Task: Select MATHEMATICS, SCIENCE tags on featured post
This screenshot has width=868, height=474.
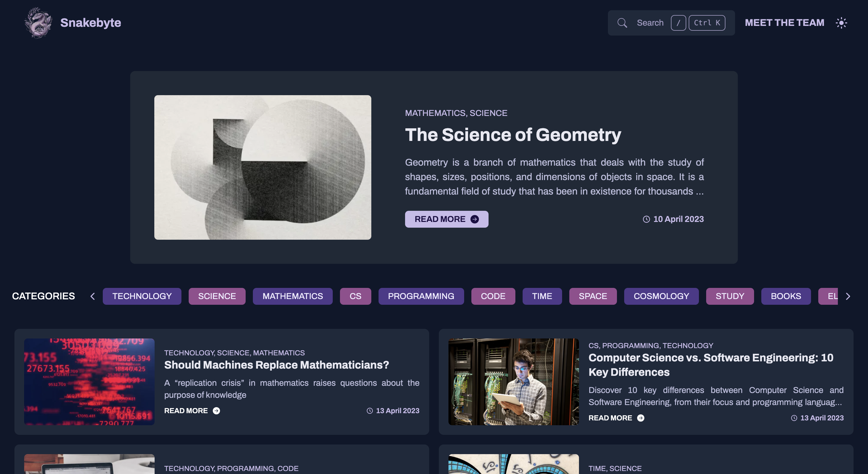Action: click(456, 113)
